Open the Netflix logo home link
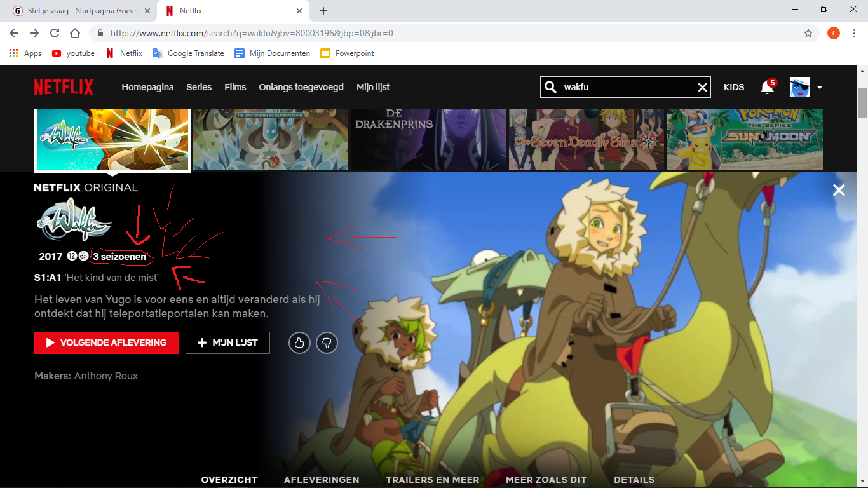This screenshot has width=868, height=488. (x=64, y=87)
